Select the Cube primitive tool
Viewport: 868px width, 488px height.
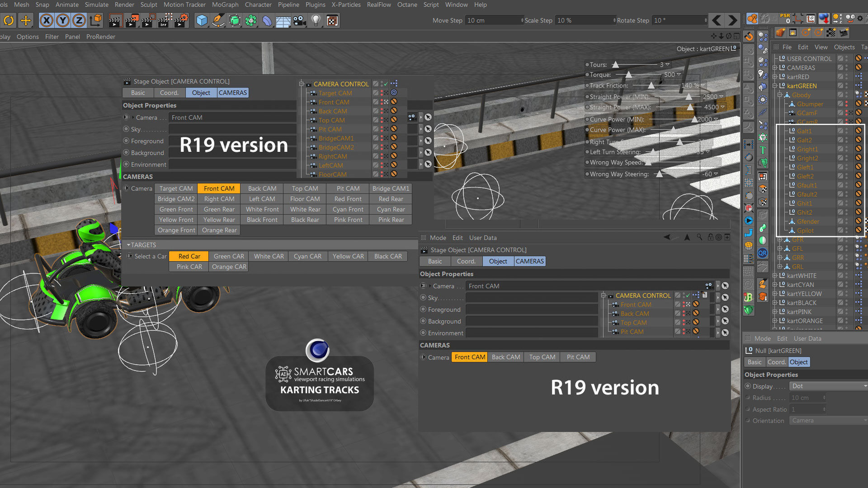coord(202,20)
